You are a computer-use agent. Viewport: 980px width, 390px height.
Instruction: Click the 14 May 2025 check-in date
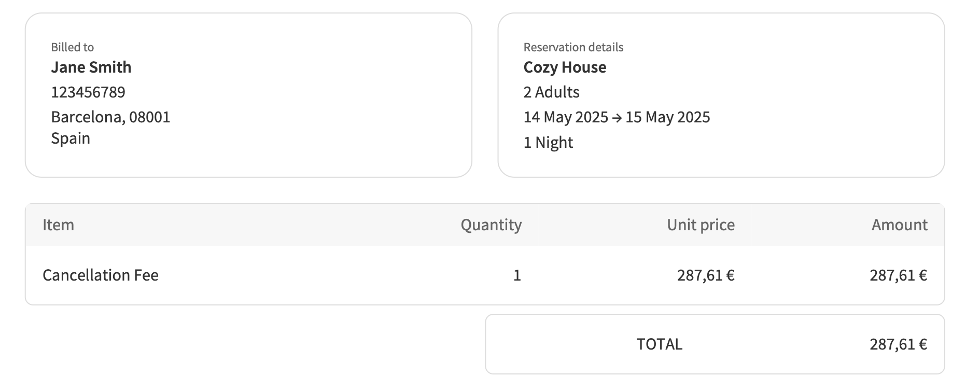click(566, 117)
